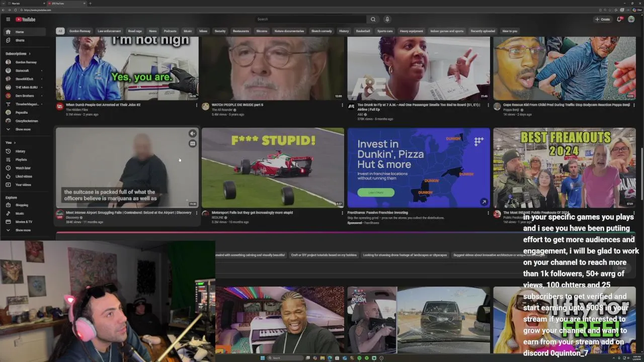Select the Podcasts filter chip

point(170,31)
